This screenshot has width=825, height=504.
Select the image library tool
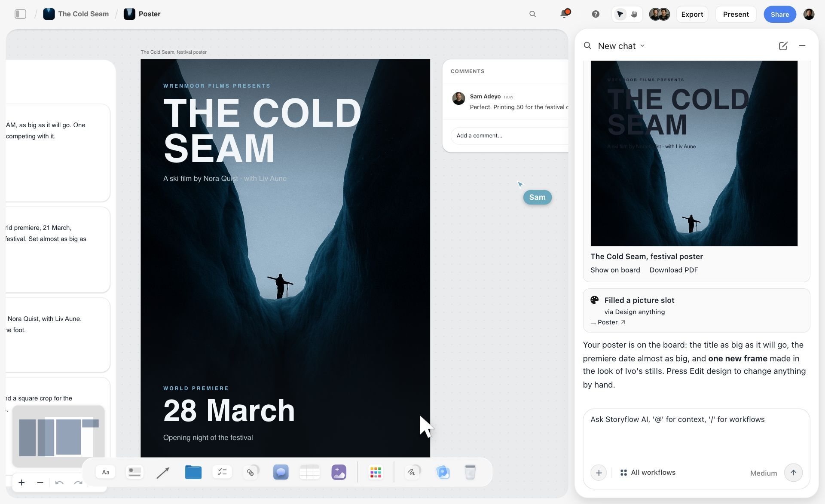443,472
